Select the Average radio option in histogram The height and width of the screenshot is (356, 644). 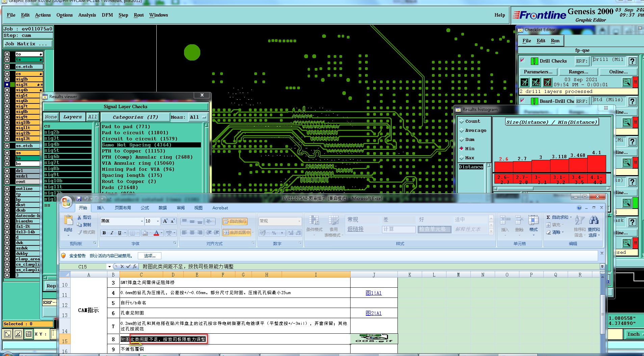click(461, 130)
